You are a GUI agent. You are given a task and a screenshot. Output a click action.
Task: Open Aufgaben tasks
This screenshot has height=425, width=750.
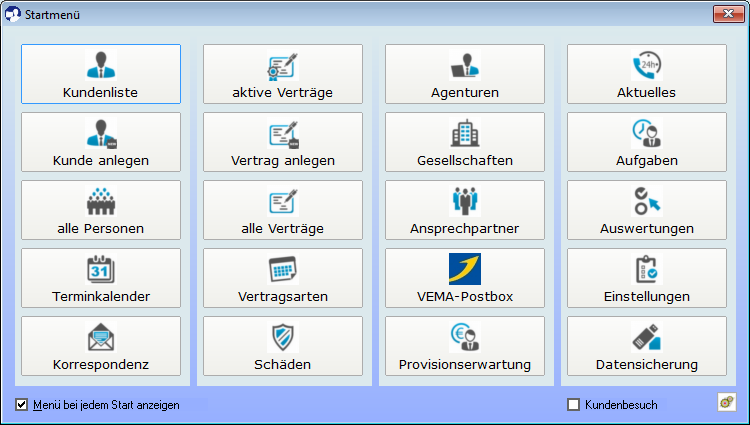tap(647, 142)
